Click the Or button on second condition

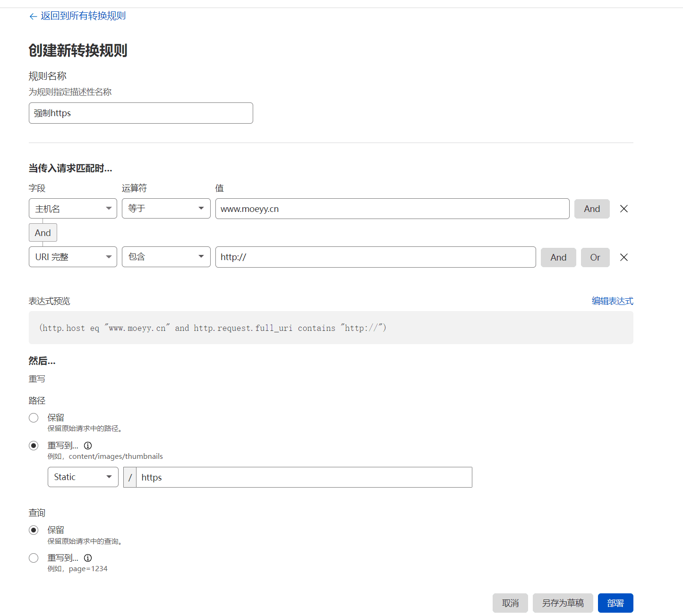(x=595, y=258)
